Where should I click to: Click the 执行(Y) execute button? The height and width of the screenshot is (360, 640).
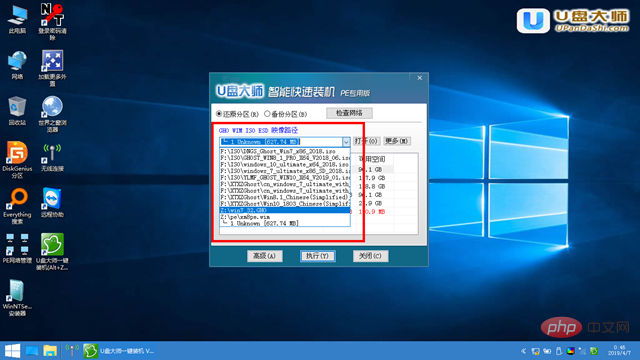point(318,256)
